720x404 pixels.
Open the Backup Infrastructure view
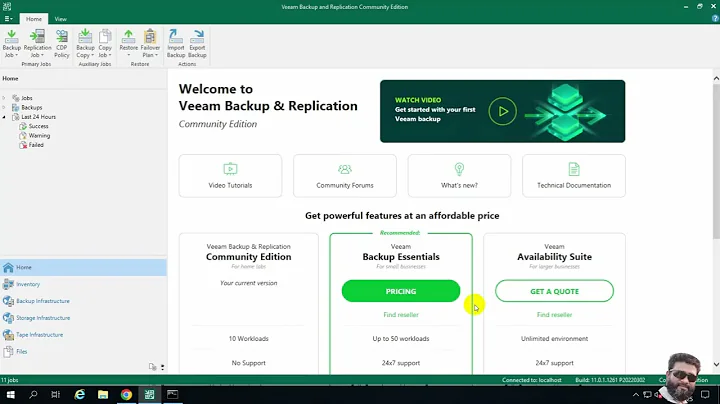[83, 301]
